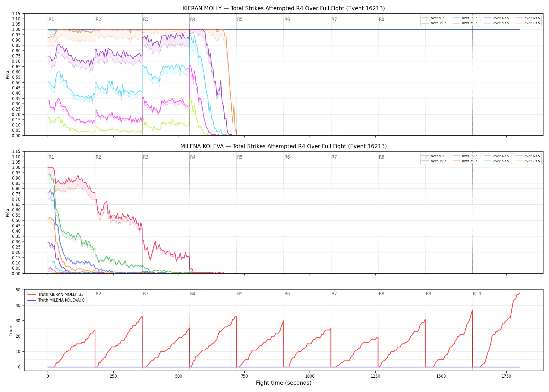549x392 pixels.
Task: Click the x-axis tick label 1250
Action: coord(375,376)
